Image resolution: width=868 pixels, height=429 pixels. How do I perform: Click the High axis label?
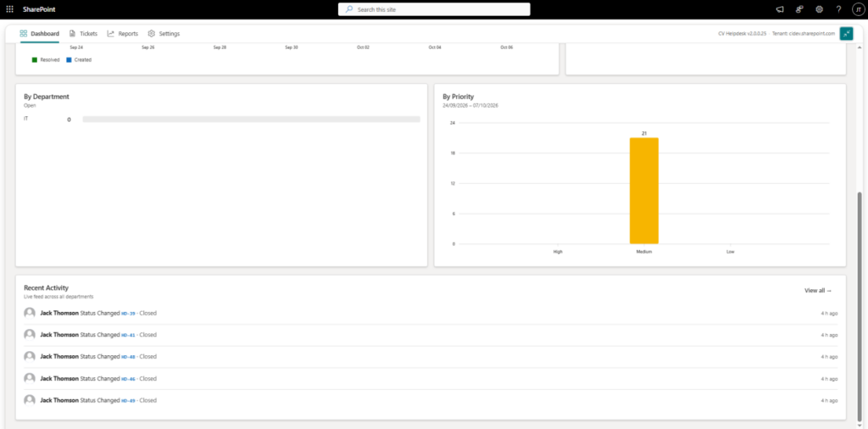[558, 252]
